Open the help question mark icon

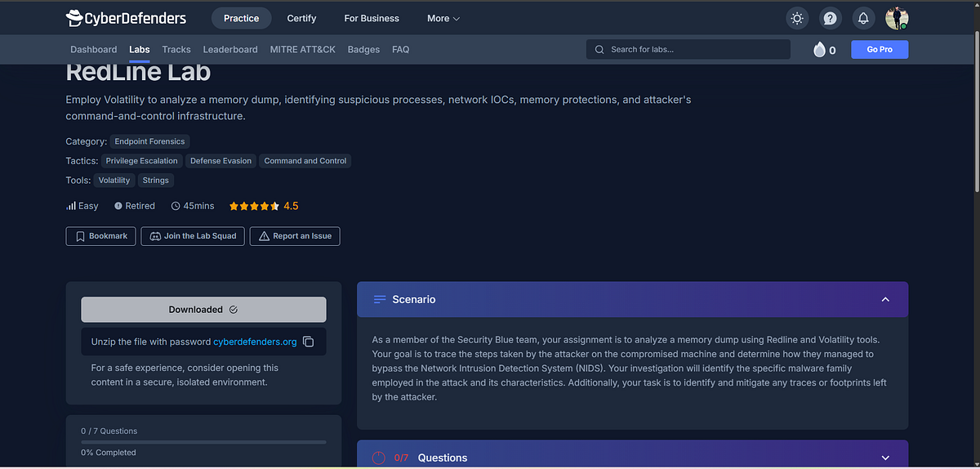(830, 18)
